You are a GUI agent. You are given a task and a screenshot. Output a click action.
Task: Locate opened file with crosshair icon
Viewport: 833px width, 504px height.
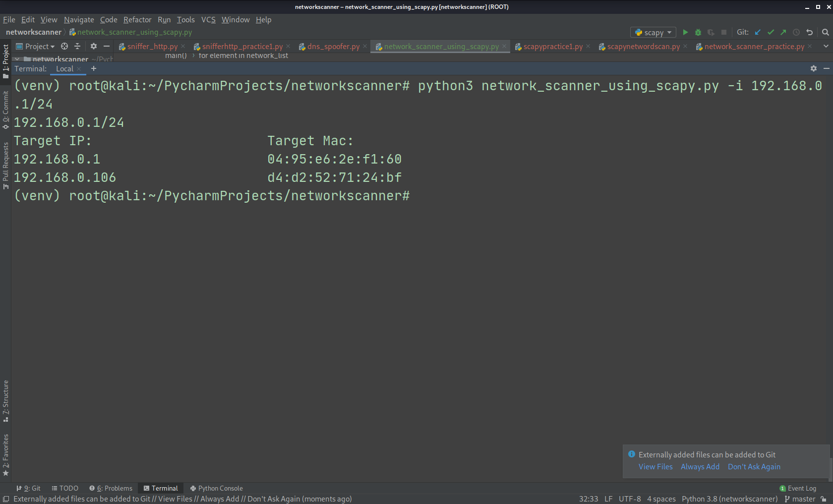point(64,46)
